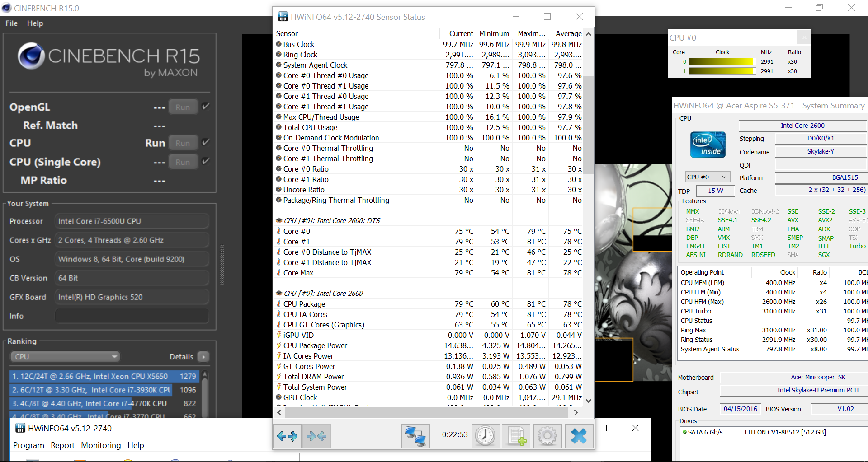This screenshot has width=868, height=462.
Task: Toggle the CPU test checkbox
Action: coord(206,142)
